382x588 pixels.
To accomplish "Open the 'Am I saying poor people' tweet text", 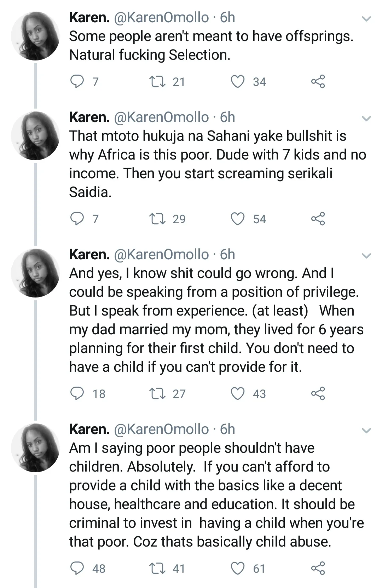I will tap(212, 495).
